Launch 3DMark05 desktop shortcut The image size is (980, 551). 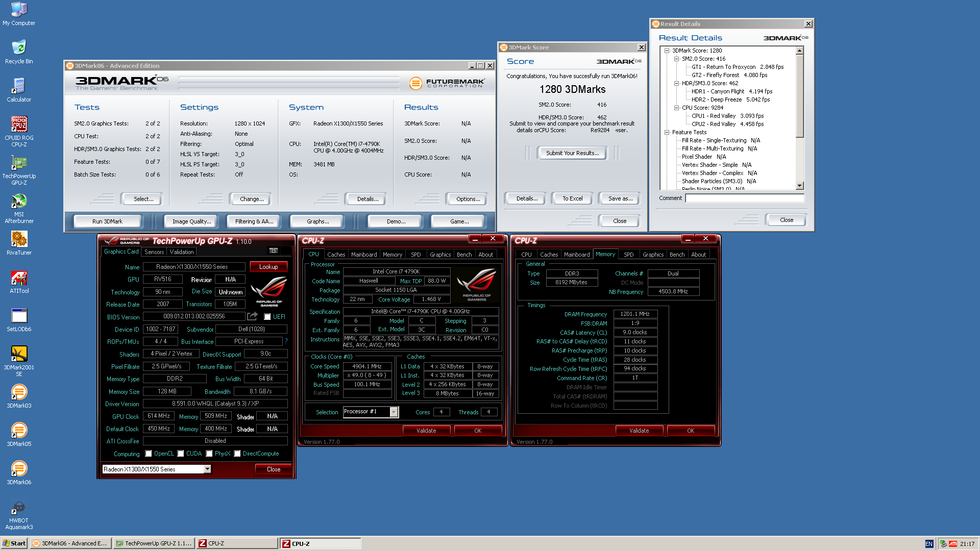point(19,435)
